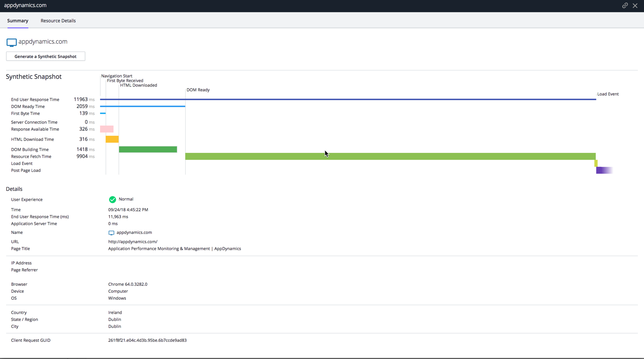Click the First Byte Time short bar

(103, 113)
